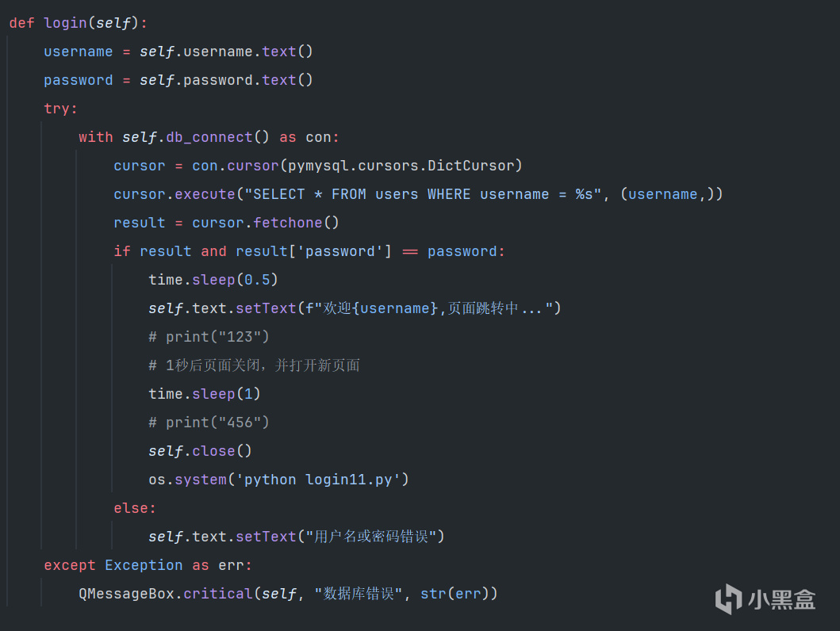
Task: Click the 'else' keyword
Action: pyautogui.click(x=135, y=508)
